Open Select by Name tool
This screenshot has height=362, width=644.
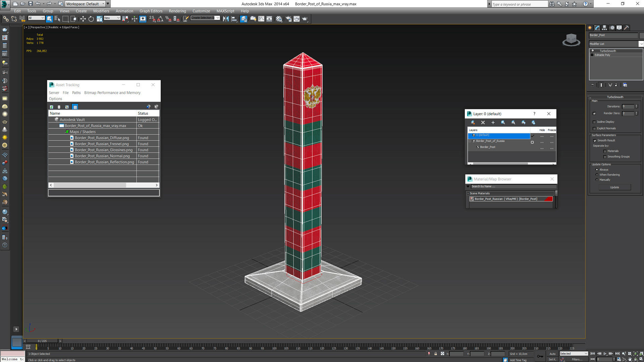tap(57, 19)
